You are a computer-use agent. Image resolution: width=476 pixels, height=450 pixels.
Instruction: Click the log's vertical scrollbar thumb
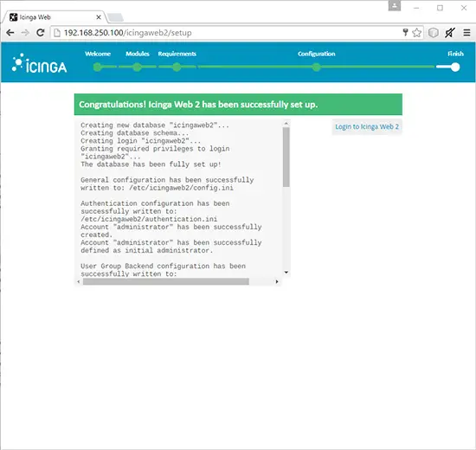[x=286, y=157]
